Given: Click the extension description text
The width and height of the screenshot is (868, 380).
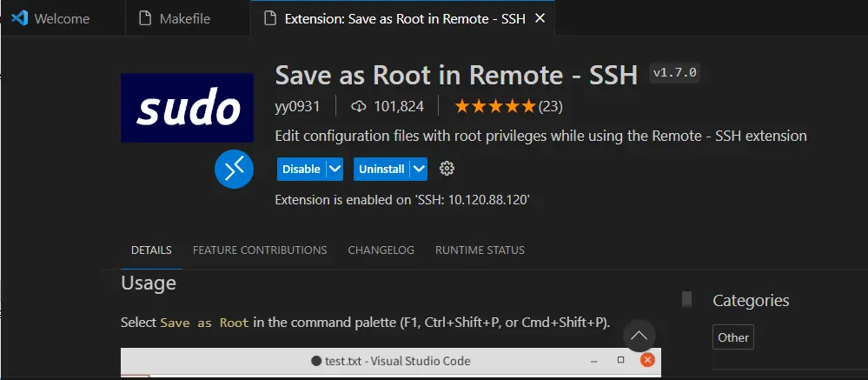Looking at the screenshot, I should pyautogui.click(x=540, y=136).
